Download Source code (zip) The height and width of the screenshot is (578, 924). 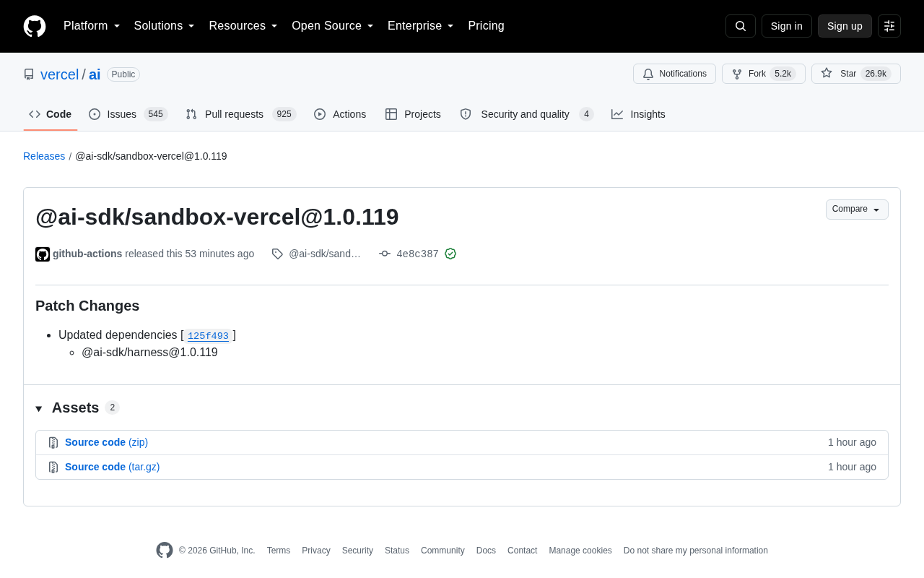[106, 442]
